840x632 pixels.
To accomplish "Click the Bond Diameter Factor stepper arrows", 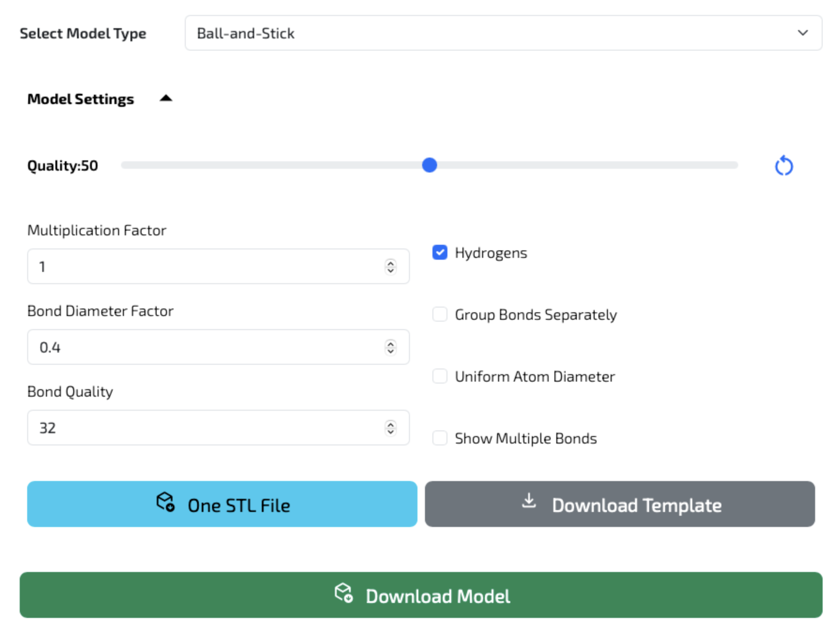I will (390, 347).
